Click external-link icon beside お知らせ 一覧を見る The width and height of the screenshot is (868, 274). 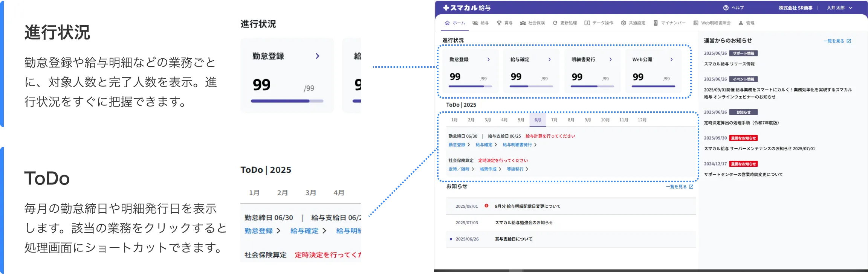691,187
